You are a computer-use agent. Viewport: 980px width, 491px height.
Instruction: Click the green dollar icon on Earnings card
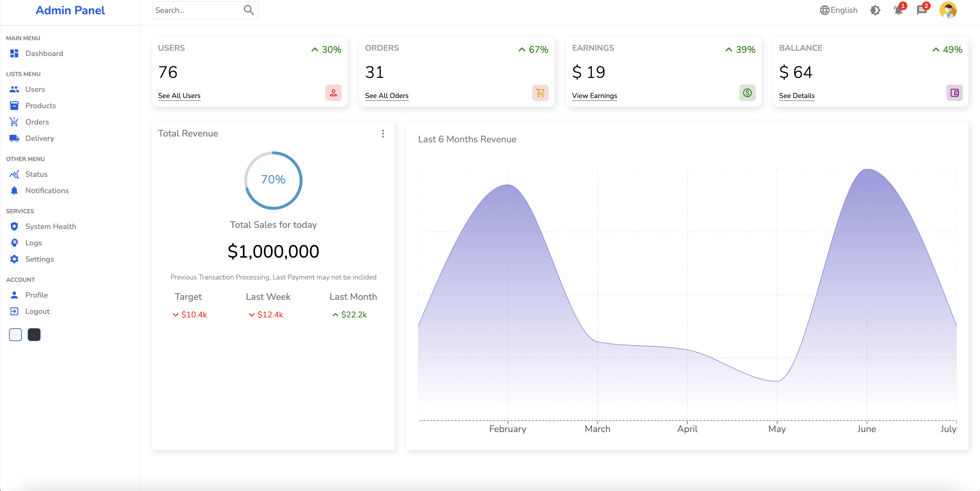click(747, 93)
